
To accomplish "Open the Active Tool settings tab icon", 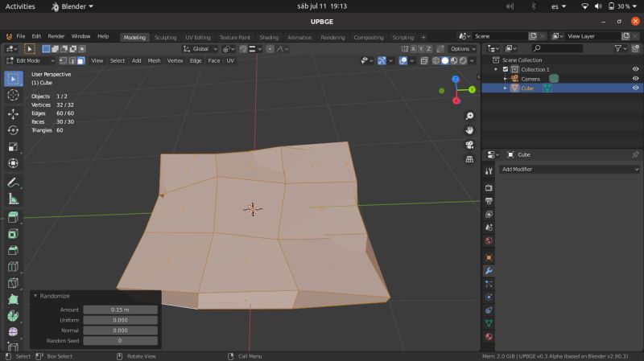I will 489,171.
